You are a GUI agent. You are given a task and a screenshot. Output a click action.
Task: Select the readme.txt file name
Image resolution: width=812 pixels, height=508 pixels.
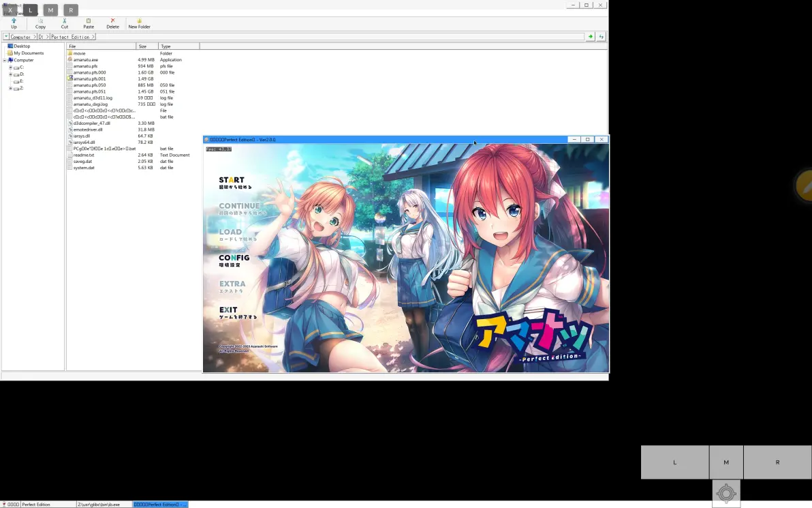click(83, 155)
